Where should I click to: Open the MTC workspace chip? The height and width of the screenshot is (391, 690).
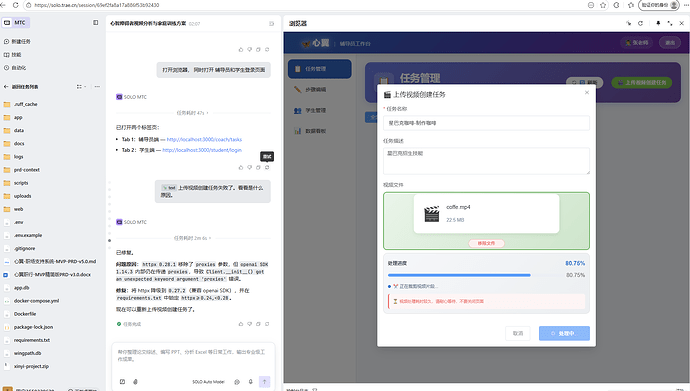(x=15, y=22)
